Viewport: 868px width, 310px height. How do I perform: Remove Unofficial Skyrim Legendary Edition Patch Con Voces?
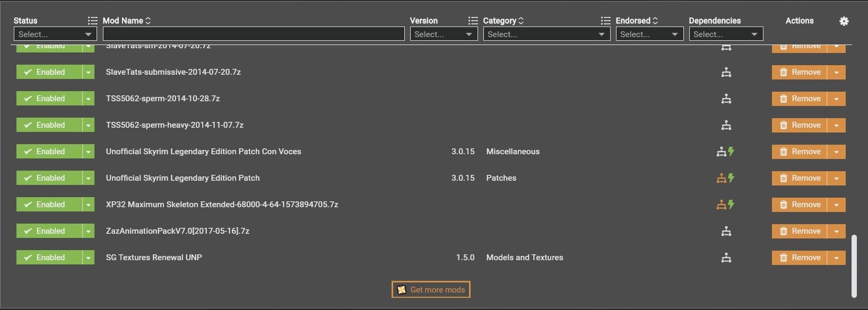[x=800, y=152]
